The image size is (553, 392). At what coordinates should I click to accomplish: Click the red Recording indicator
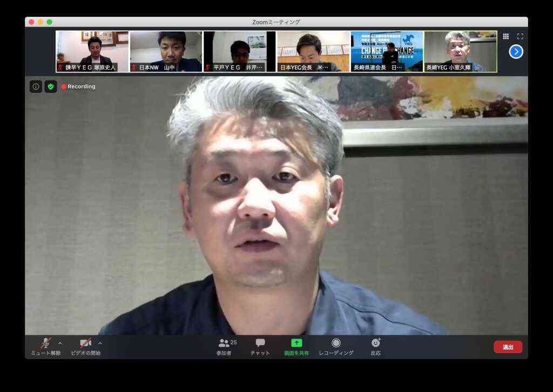click(78, 86)
